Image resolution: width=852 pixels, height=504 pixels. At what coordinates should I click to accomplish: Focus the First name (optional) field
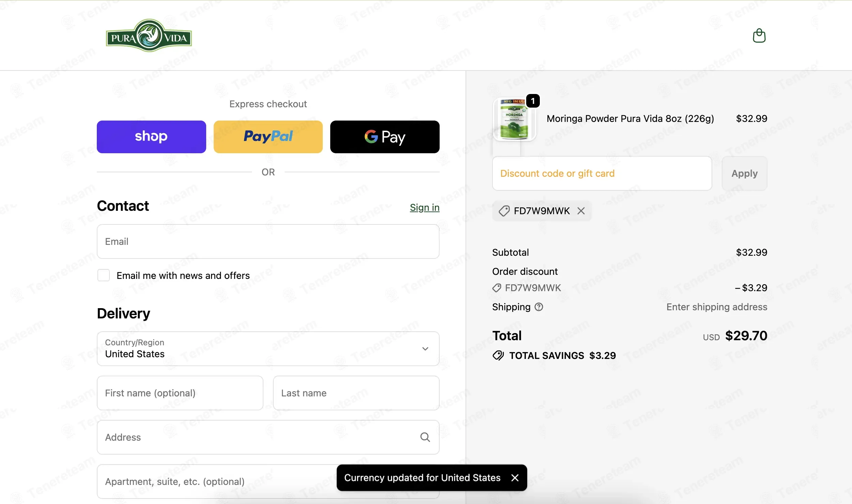coord(180,393)
